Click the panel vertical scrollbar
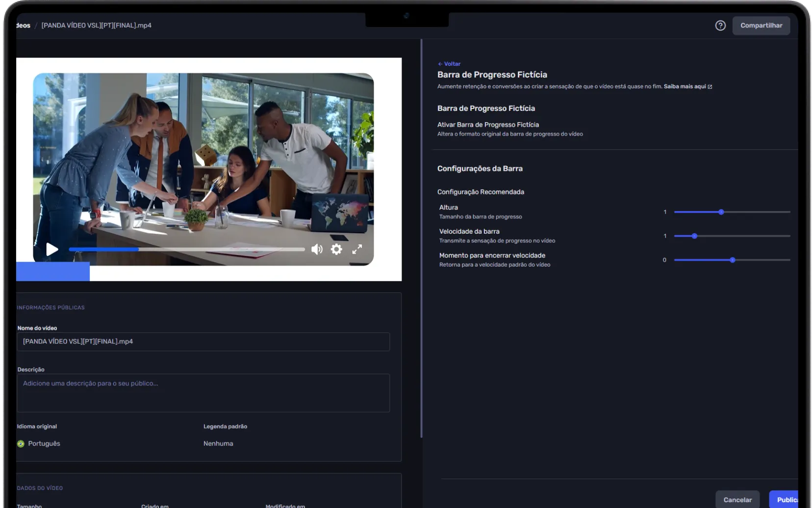This screenshot has height=508, width=812. 421,239
